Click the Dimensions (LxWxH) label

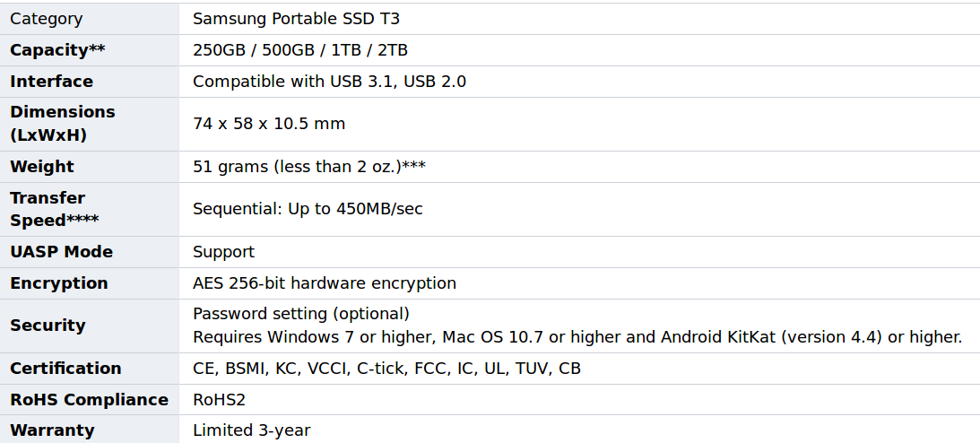coord(62,124)
